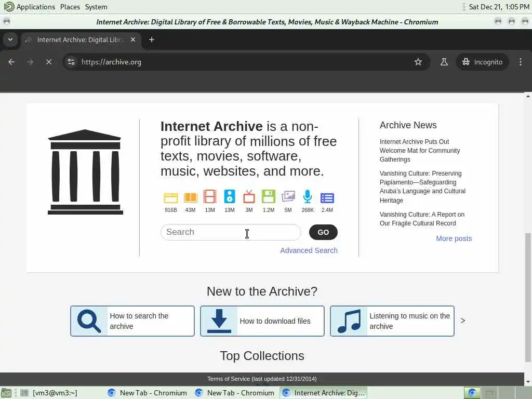Open 'Vanishing Culture: A Report' news link
The image size is (532, 399).
coord(422,219)
